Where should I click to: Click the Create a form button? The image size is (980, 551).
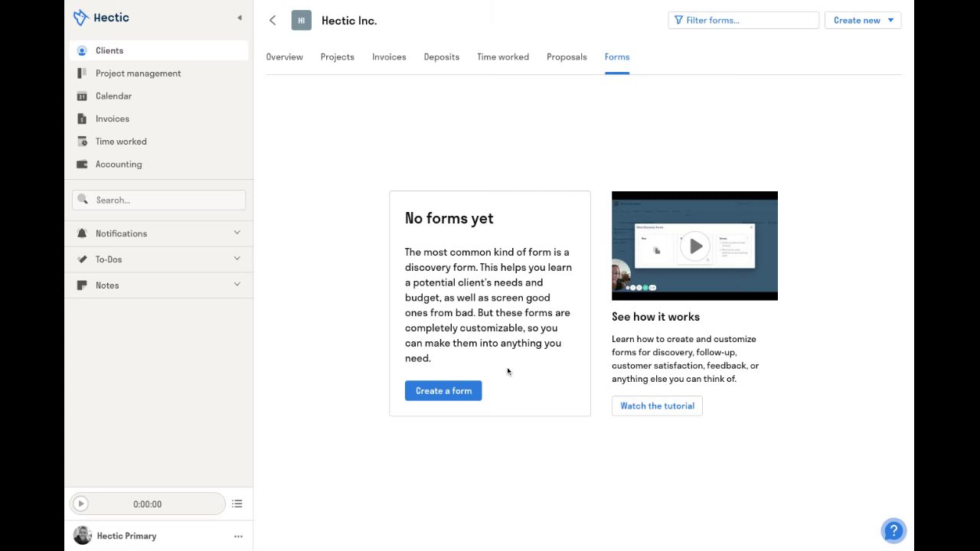coord(443,391)
